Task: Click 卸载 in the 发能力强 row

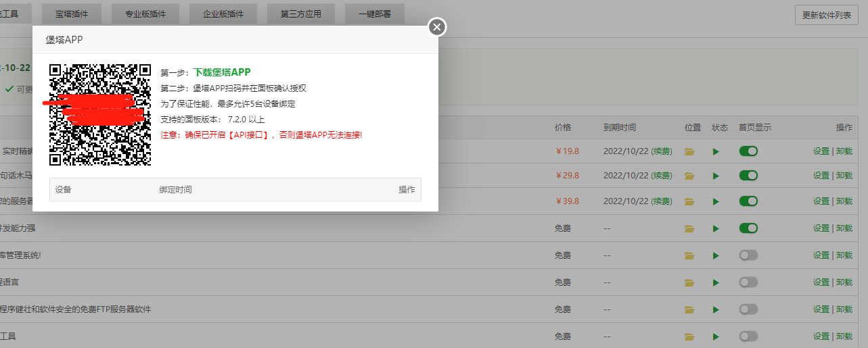Action: point(844,228)
